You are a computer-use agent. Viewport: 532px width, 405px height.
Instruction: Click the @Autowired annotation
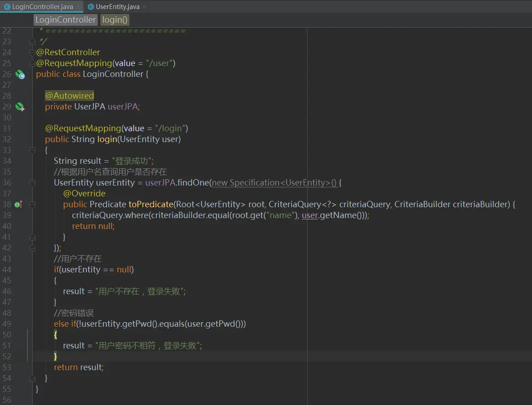point(70,96)
